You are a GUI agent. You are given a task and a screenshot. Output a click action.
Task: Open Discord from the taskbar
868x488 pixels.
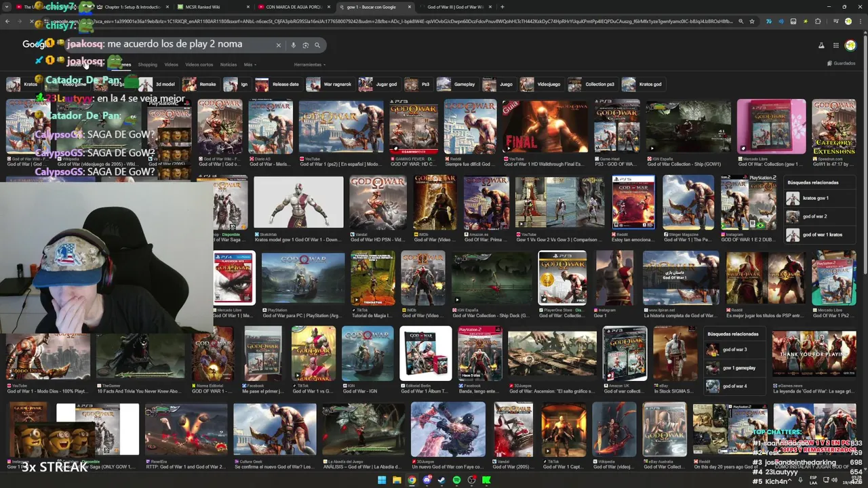coord(427,480)
